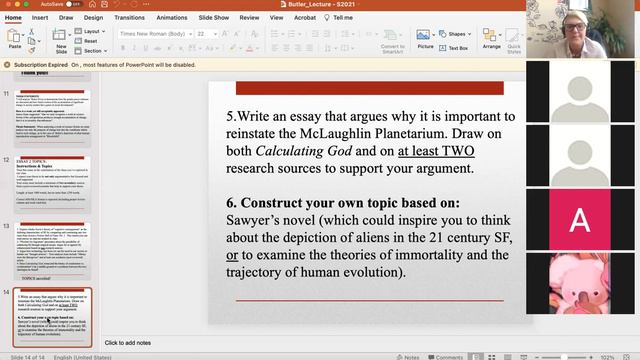Open the more options ellipsis in title bar
The image size is (640, 360).
point(146,4)
